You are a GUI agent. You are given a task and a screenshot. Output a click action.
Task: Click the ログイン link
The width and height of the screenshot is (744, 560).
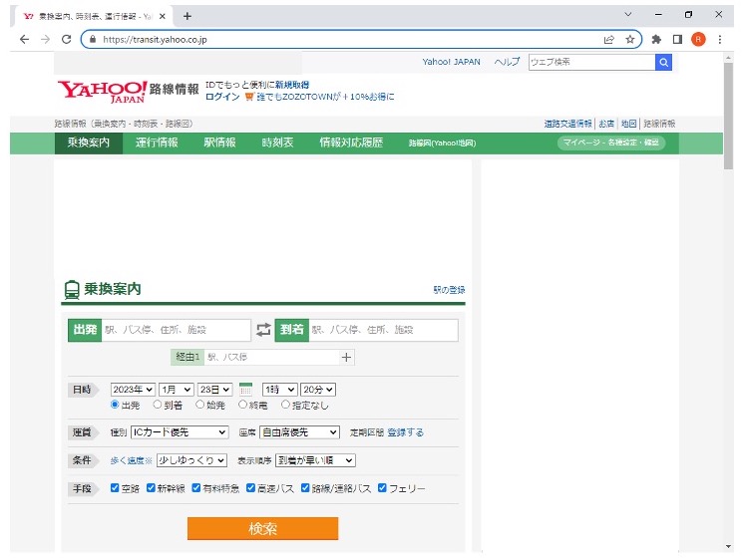222,97
